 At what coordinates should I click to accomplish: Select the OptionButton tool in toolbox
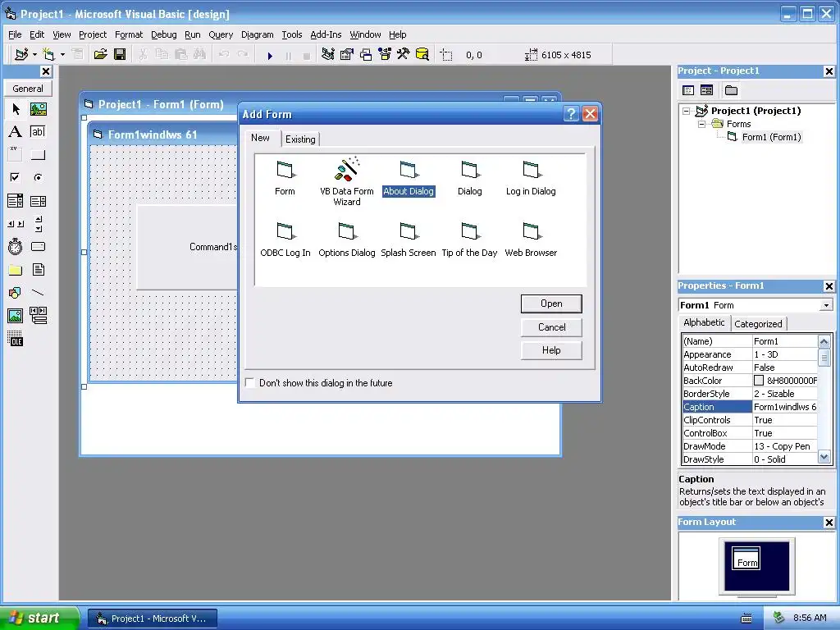(x=38, y=177)
